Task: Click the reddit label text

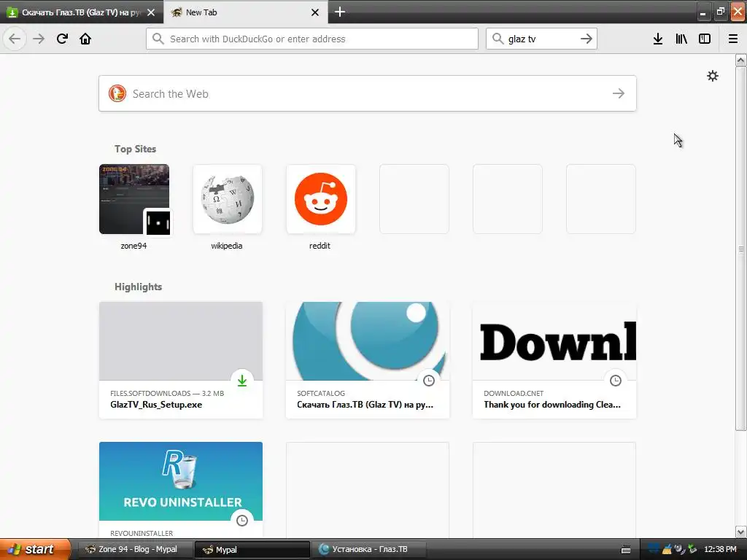Action: point(320,246)
